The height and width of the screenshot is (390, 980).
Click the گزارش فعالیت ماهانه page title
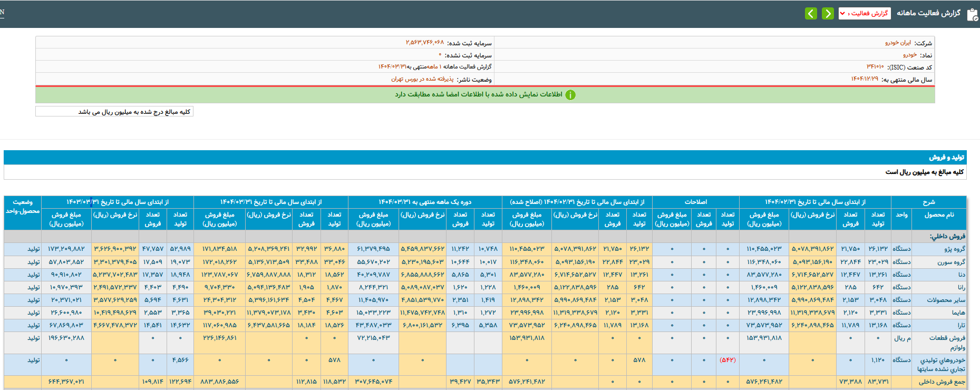928,13
